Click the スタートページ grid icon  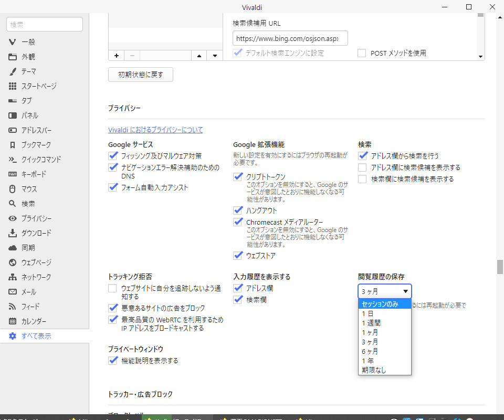13,86
